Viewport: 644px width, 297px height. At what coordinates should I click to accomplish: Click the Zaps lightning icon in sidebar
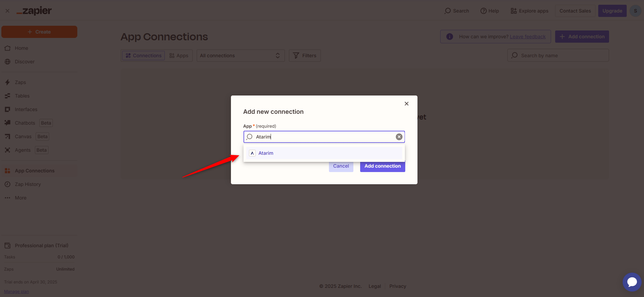pyautogui.click(x=7, y=82)
